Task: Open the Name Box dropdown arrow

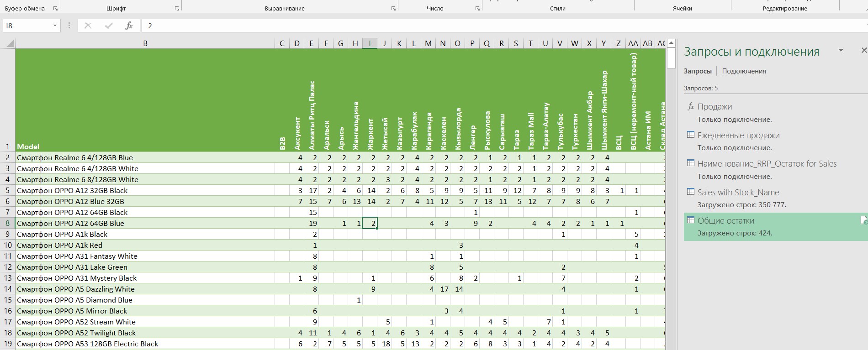Action: point(55,26)
